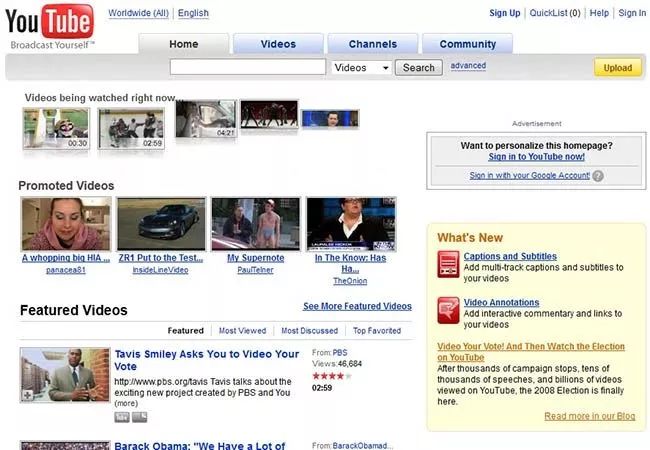The width and height of the screenshot is (650, 450).
Task: Switch to the Videos tab
Action: point(278,44)
